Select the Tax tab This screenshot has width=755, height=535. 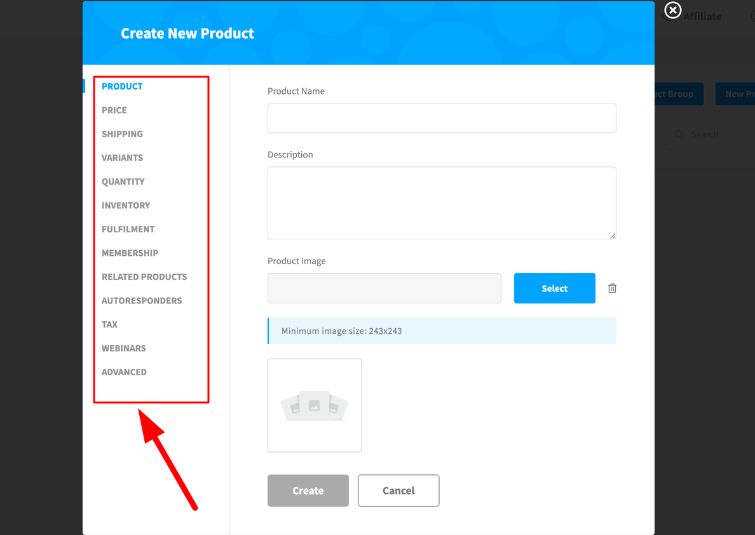(109, 325)
